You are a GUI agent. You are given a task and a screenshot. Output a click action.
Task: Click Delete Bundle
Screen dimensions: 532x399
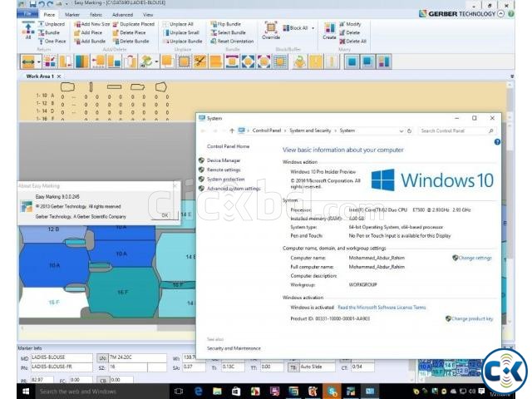coord(131,41)
